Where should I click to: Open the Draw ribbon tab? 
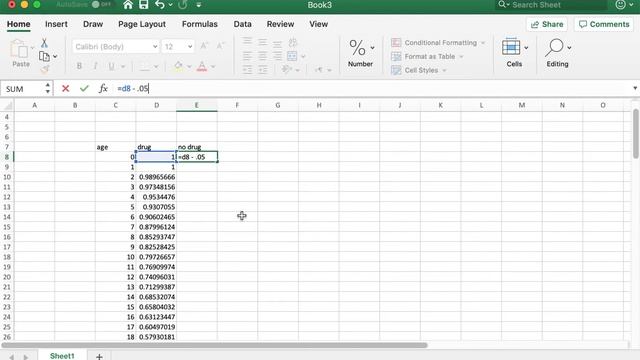(x=93, y=24)
